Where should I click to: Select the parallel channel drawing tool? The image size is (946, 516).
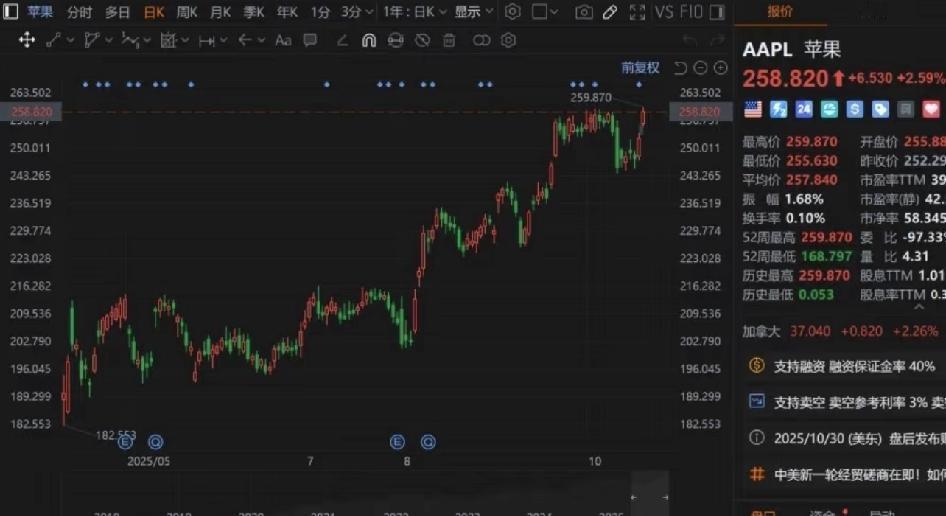click(x=91, y=40)
